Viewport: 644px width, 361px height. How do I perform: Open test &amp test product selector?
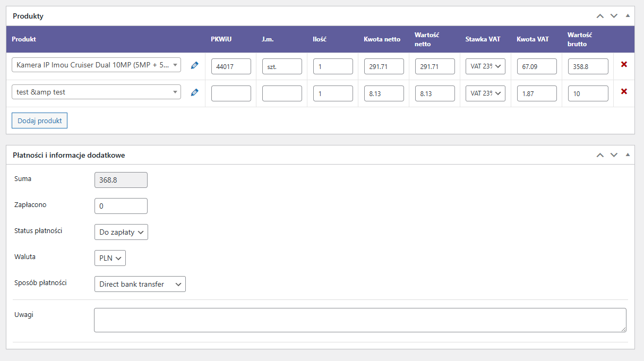(x=96, y=92)
